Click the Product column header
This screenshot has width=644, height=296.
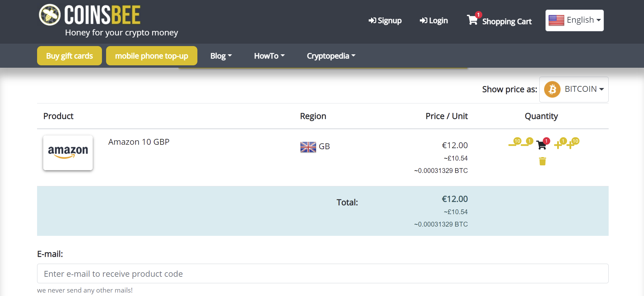(x=58, y=116)
